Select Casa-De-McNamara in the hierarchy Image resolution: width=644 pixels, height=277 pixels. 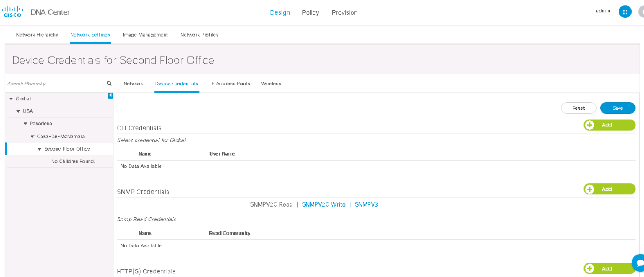point(61,137)
